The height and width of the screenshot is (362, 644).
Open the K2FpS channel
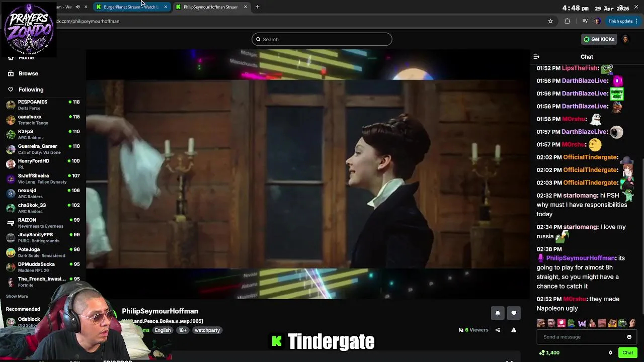43,134
